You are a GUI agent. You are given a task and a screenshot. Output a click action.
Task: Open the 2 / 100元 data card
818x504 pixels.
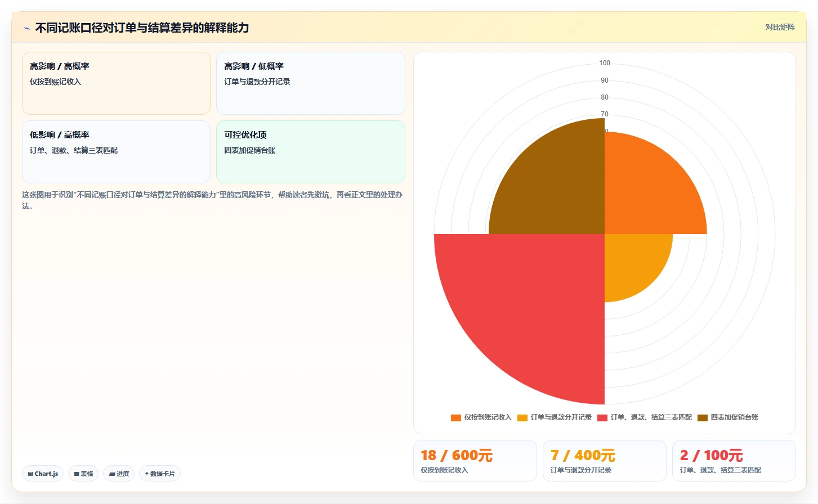tap(734, 461)
